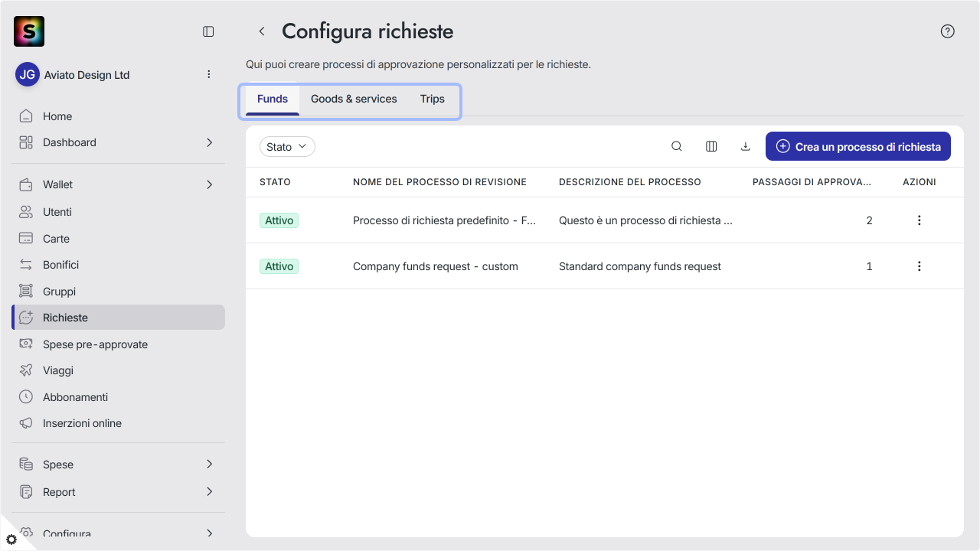Expand the Wallet submenu chevron
The height and width of the screenshot is (551, 980).
(209, 184)
